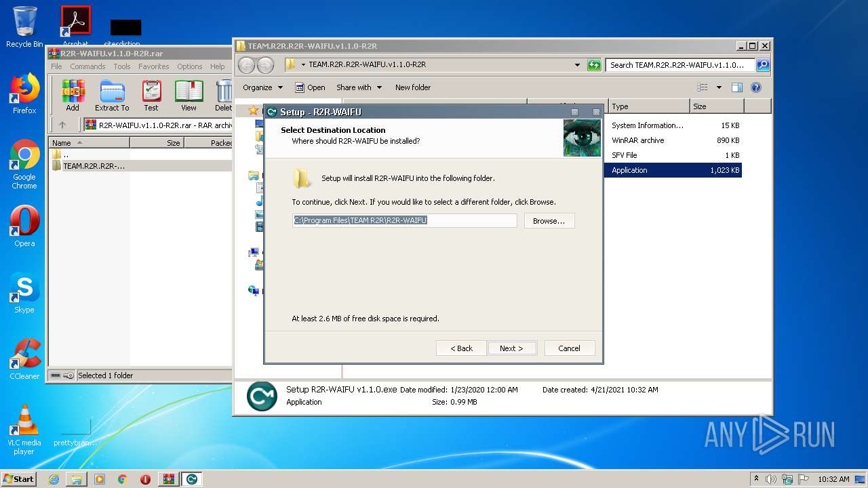Click the Add icon in WinRAR toolbar
The image size is (868, 488).
tap(73, 96)
